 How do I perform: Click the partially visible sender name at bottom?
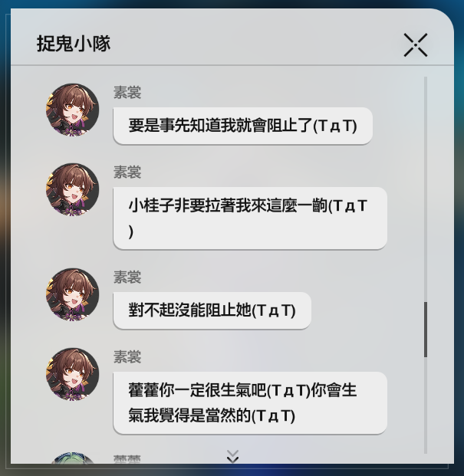point(127,459)
